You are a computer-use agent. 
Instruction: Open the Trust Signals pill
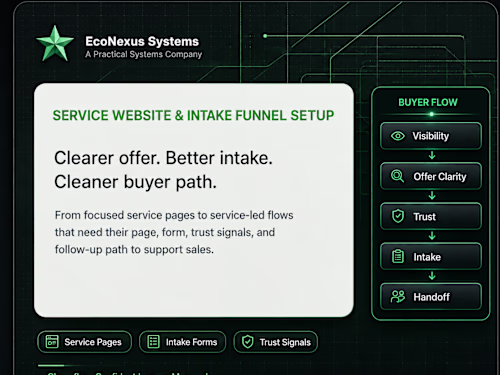click(x=276, y=342)
